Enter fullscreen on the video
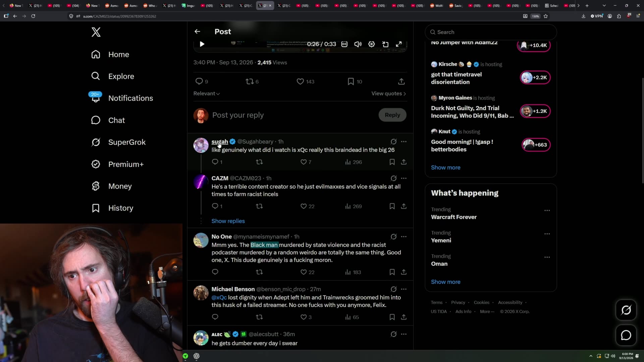Screen dimensions: 644x362 (399, 44)
